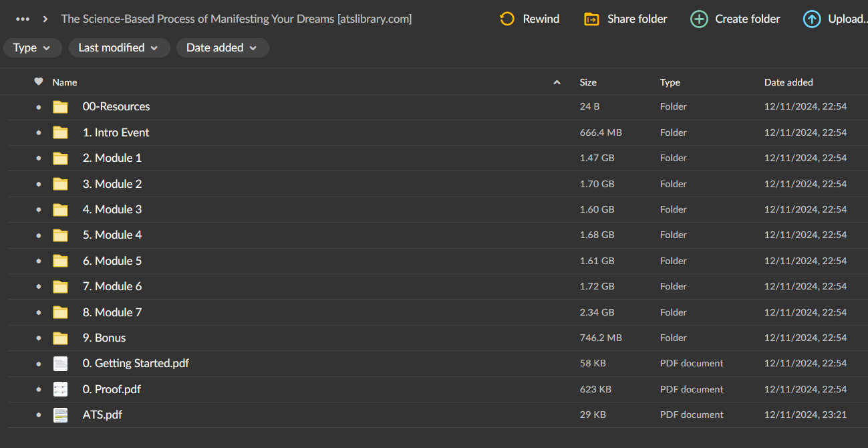This screenshot has height=448, width=868.
Task: Toggle the Name column sort arrow
Action: point(557,82)
